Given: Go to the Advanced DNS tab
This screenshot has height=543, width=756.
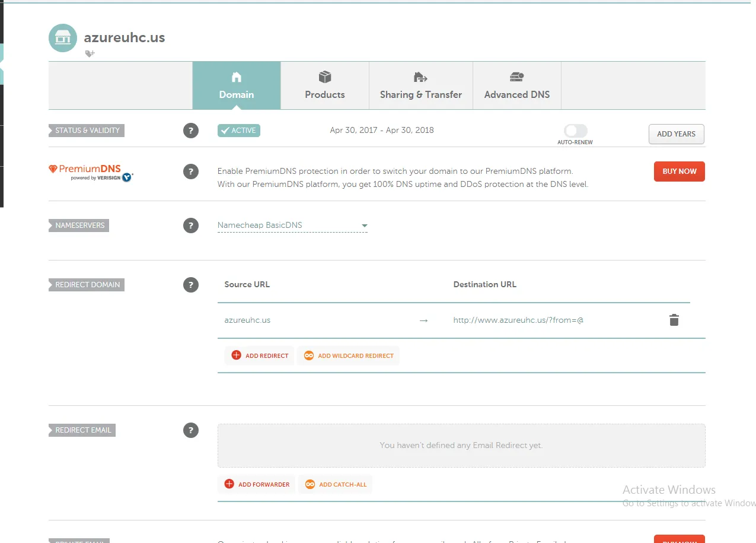Looking at the screenshot, I should coord(517,85).
